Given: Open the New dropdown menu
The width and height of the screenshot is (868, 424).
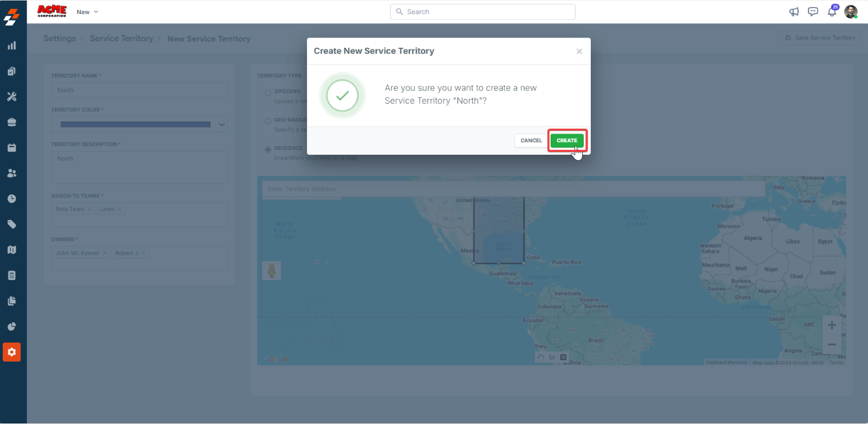Looking at the screenshot, I should 87,12.
